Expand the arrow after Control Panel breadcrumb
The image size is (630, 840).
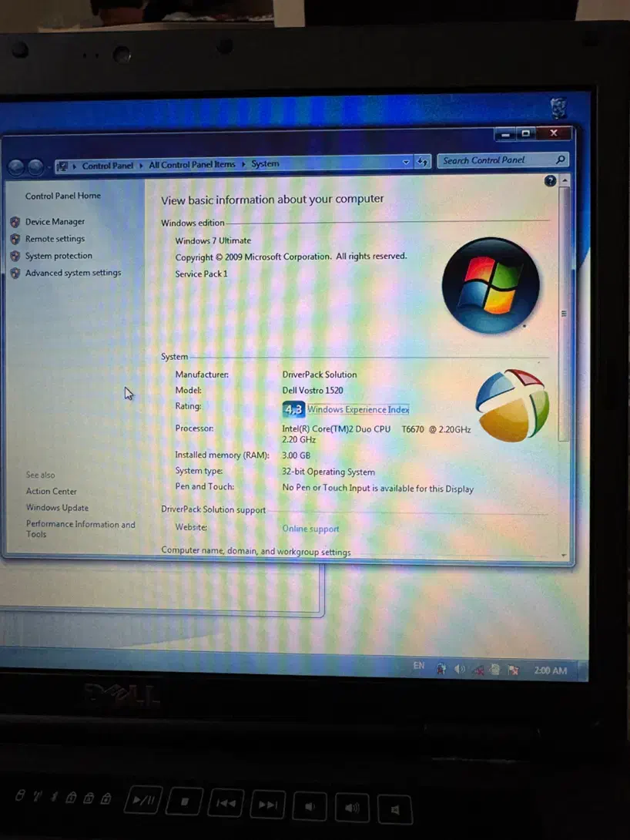pos(141,166)
